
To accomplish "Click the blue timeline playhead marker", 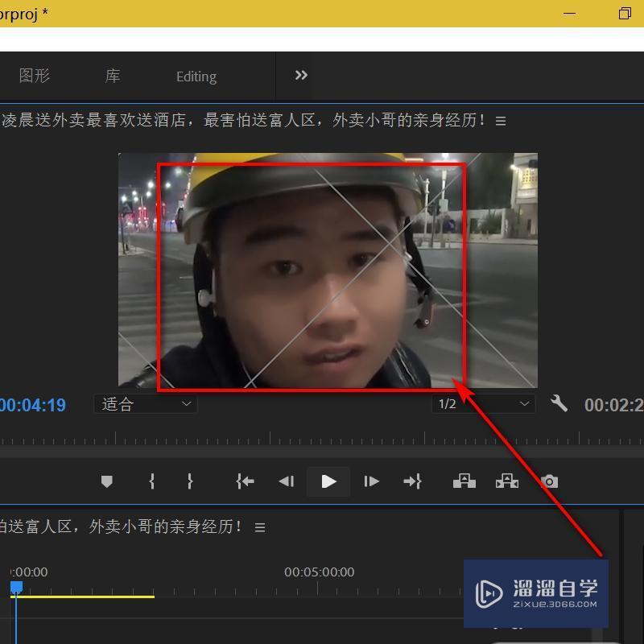I will tap(16, 588).
